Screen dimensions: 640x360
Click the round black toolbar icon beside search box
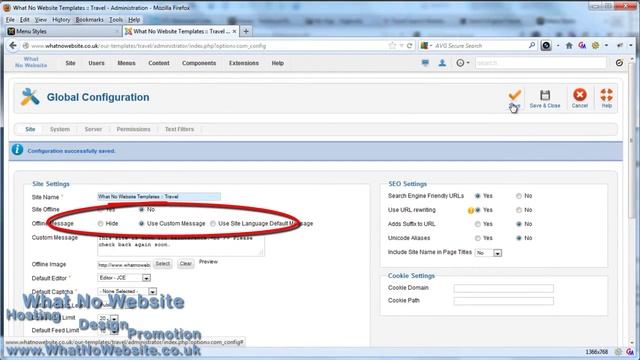click(x=546, y=46)
